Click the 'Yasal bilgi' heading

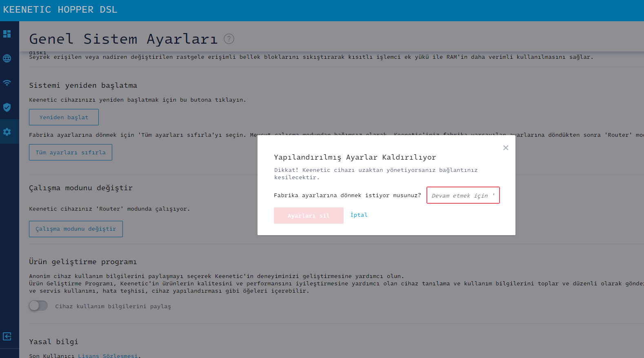(x=53, y=342)
